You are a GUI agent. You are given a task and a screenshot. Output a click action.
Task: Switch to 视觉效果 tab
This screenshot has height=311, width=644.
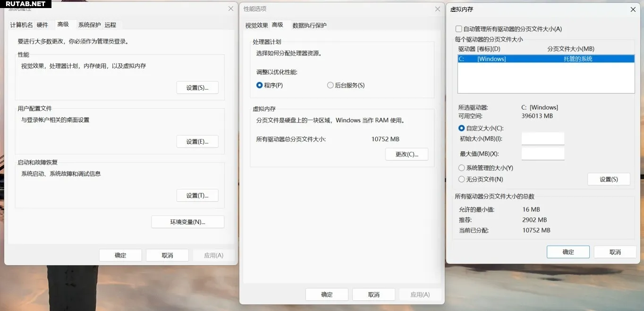pos(256,26)
